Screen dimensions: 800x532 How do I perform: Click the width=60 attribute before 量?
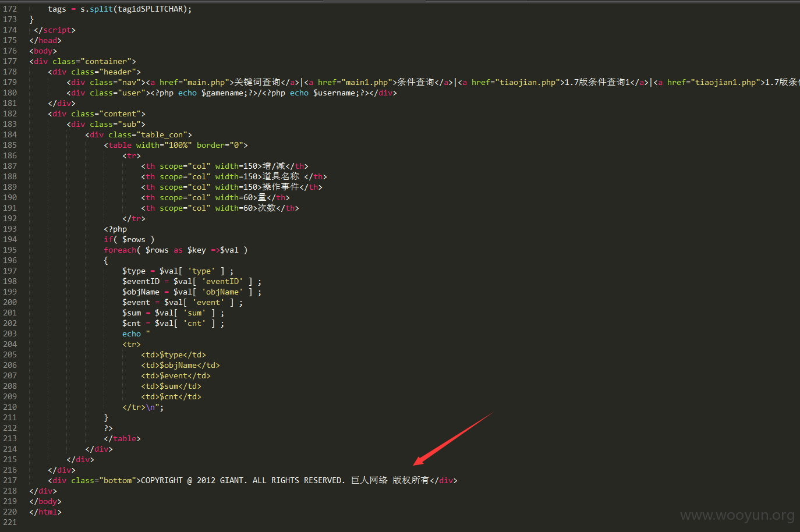pyautogui.click(x=234, y=197)
